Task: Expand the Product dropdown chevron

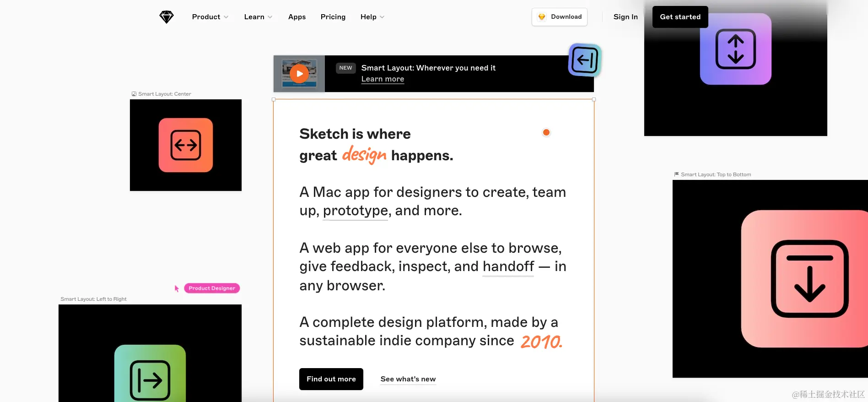Action: click(x=226, y=17)
